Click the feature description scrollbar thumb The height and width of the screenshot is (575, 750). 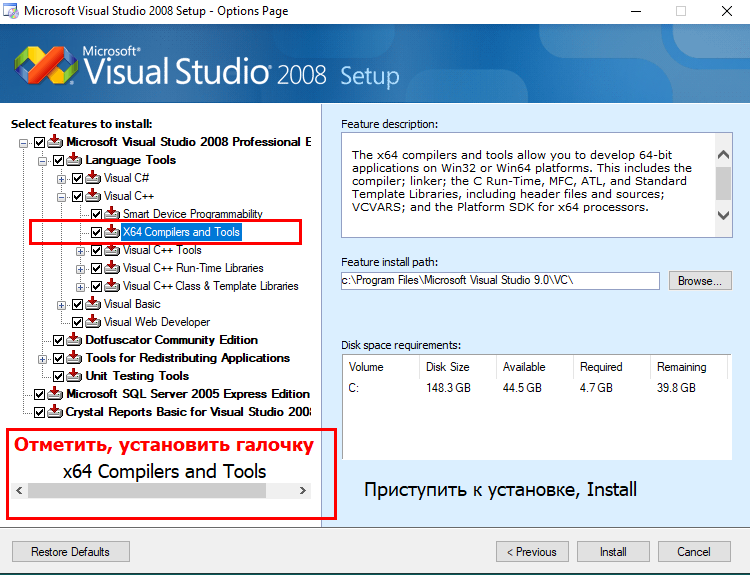724,183
